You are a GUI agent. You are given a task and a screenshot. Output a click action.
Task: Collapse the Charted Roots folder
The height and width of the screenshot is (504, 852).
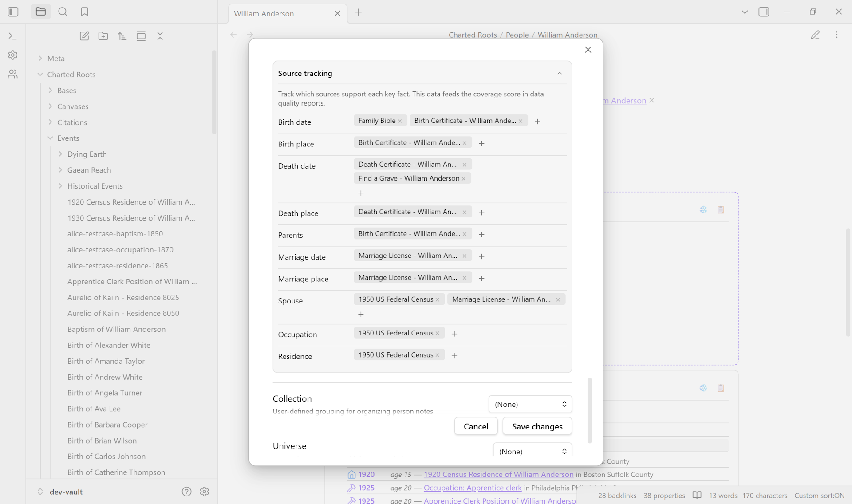click(x=40, y=74)
